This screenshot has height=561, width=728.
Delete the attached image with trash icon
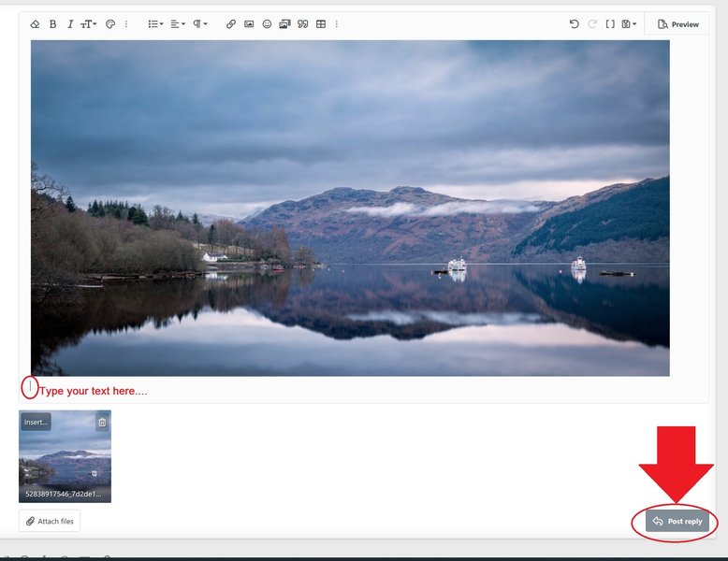click(x=102, y=423)
